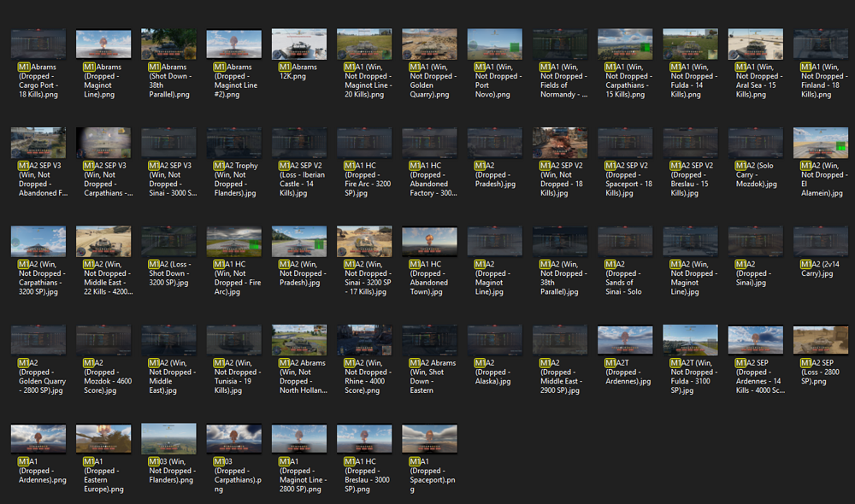Select the M1A2 Win 38th Parallel thumbnail
This screenshot has height=504, width=855.
(x=560, y=242)
